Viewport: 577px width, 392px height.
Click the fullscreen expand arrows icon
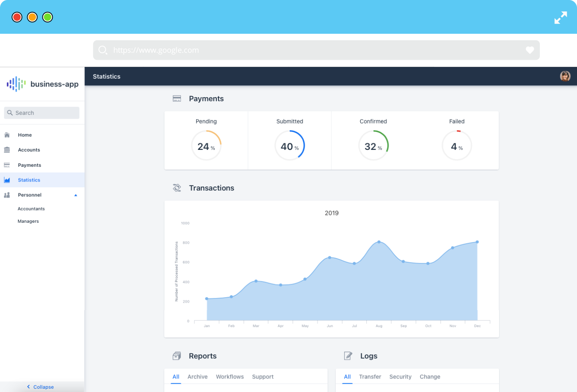(x=560, y=18)
